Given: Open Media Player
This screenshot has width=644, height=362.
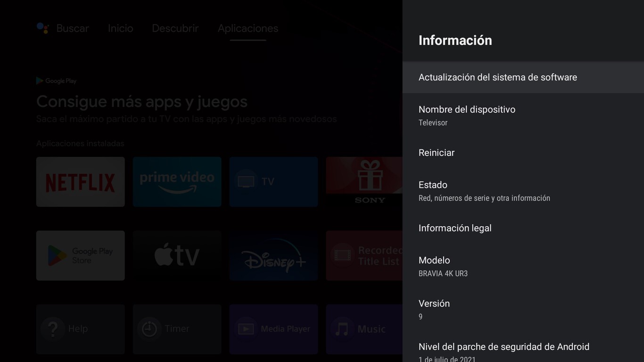Looking at the screenshot, I should [273, 329].
